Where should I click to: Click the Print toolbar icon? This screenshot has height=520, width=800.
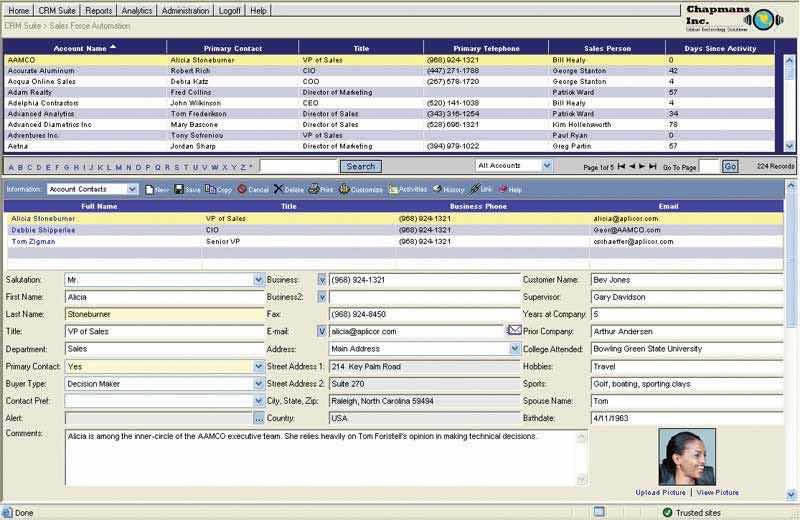[314, 189]
